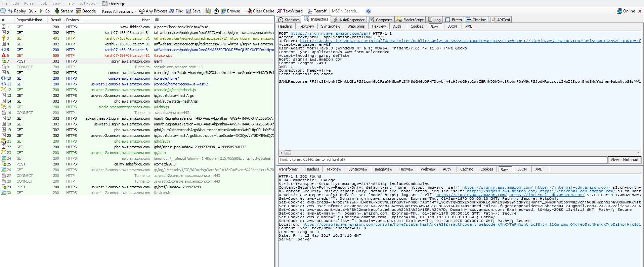Open the Referer header URL link

[x=470, y=41]
